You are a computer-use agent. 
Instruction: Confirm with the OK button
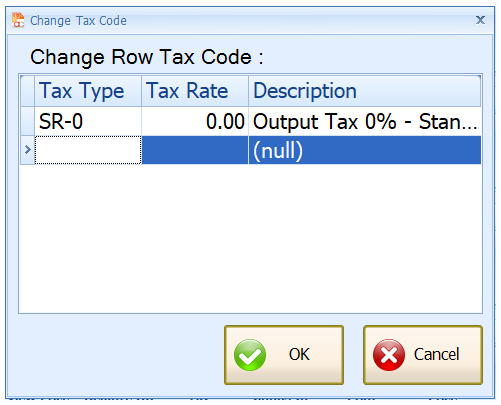[x=284, y=355]
